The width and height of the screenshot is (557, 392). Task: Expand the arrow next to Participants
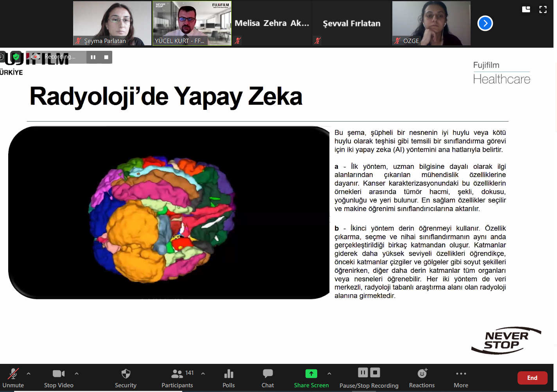(x=203, y=374)
